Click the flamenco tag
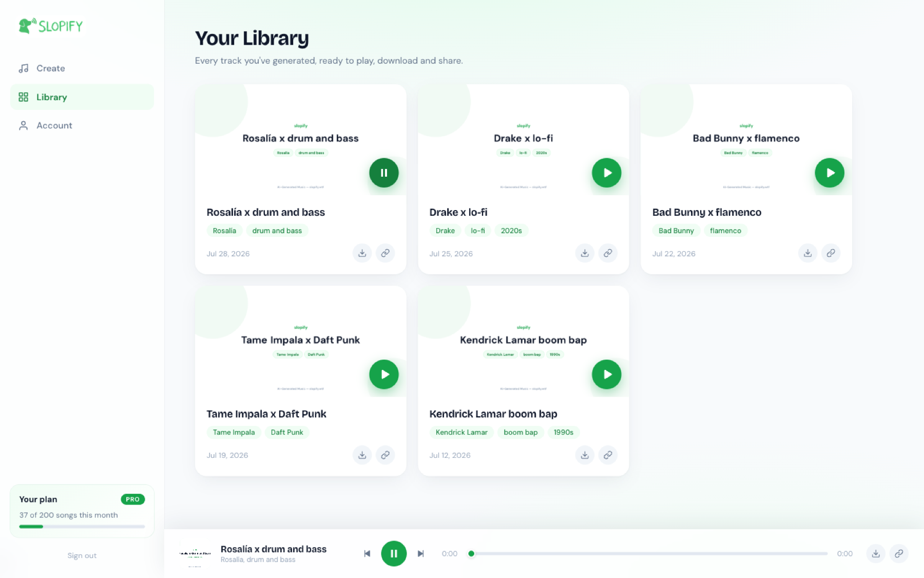 (x=725, y=231)
